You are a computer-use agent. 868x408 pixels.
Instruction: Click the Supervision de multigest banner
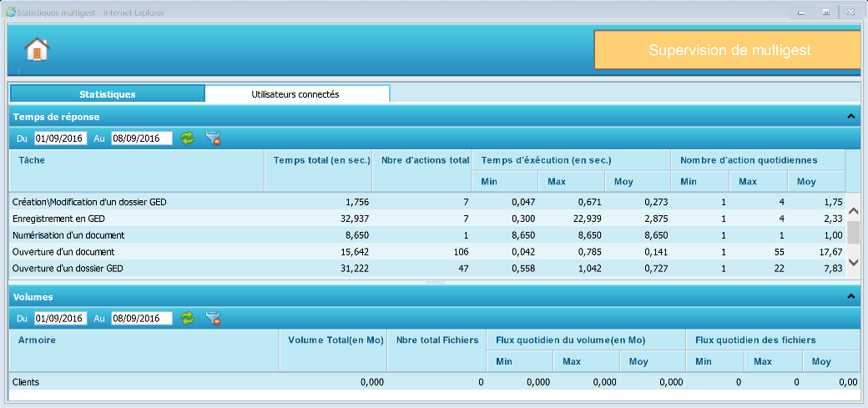729,50
